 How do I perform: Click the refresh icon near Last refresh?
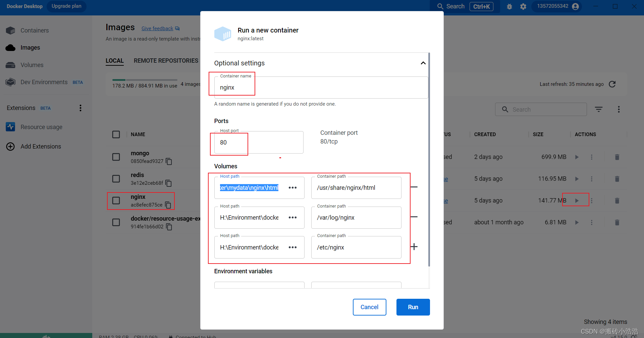[612, 84]
